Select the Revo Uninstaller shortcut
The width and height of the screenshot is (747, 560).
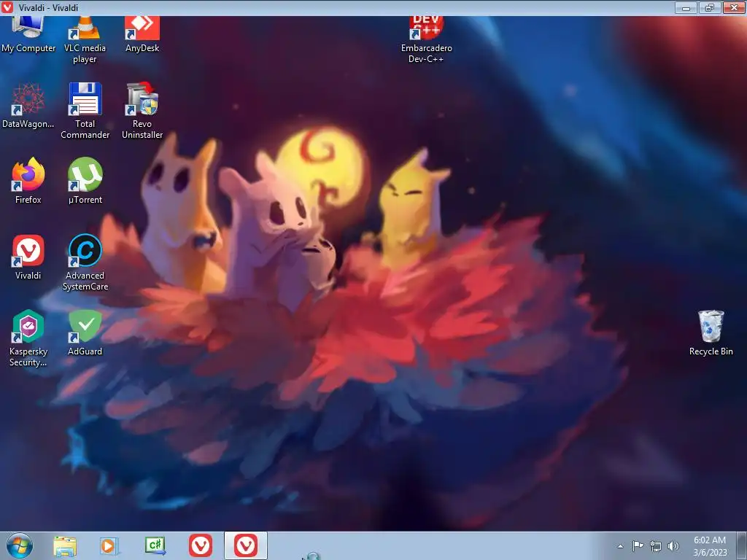coord(142,111)
